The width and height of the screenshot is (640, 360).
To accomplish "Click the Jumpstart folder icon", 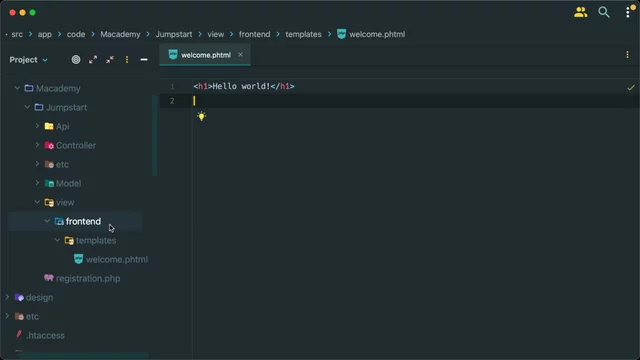I will click(x=39, y=107).
